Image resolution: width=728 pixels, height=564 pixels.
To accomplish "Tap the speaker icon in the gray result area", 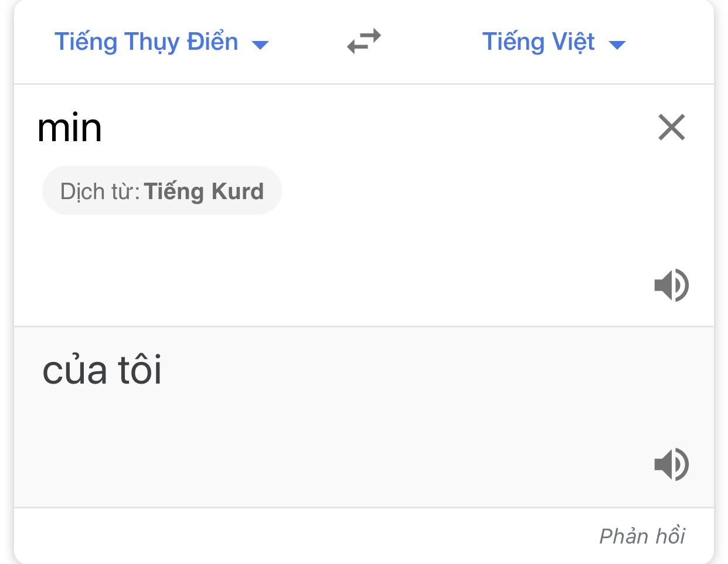I will [671, 464].
